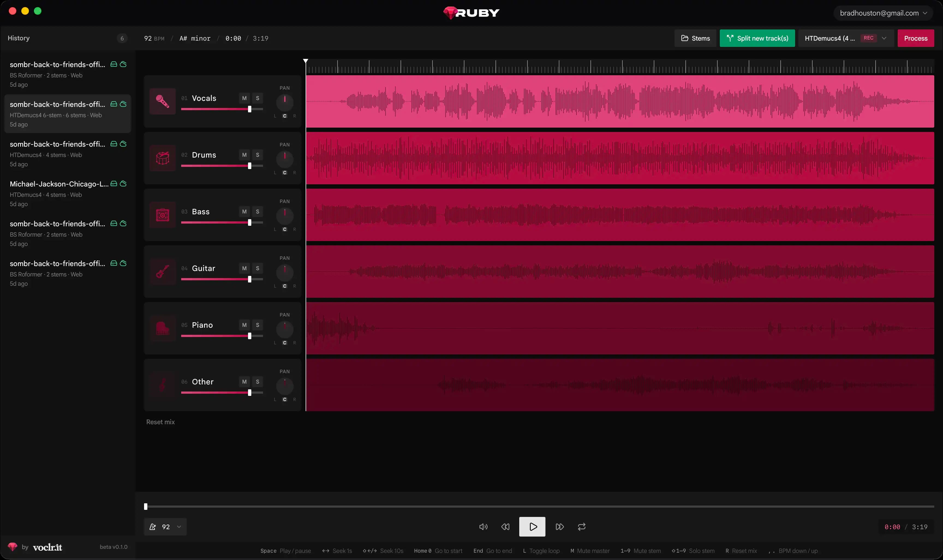Toggle master volume speaker icon
Image resolution: width=943 pixels, height=560 pixels.
point(483,527)
